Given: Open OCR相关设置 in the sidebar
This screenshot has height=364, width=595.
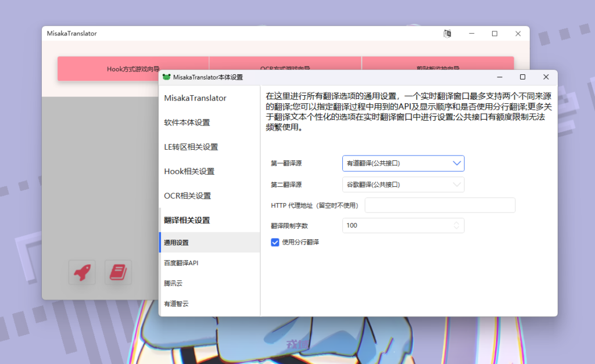Looking at the screenshot, I should [210, 196].
